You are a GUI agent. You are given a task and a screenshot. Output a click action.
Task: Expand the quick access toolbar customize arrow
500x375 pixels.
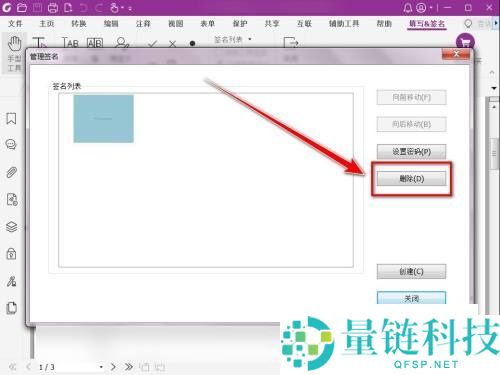coord(130,8)
